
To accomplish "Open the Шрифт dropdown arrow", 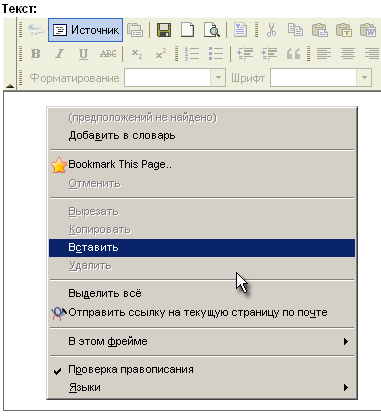I will [x=364, y=78].
